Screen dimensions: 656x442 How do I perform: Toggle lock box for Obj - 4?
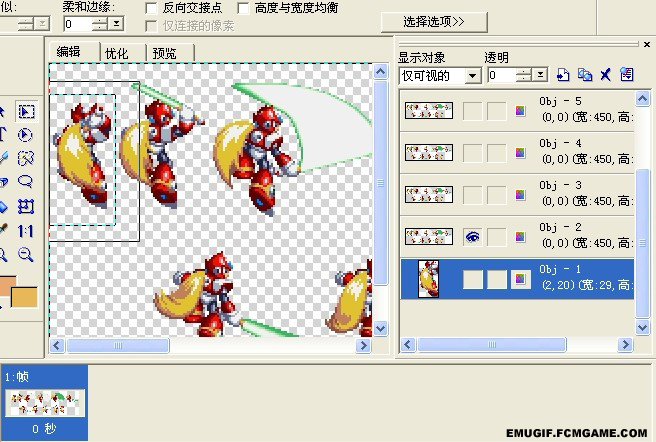(497, 153)
